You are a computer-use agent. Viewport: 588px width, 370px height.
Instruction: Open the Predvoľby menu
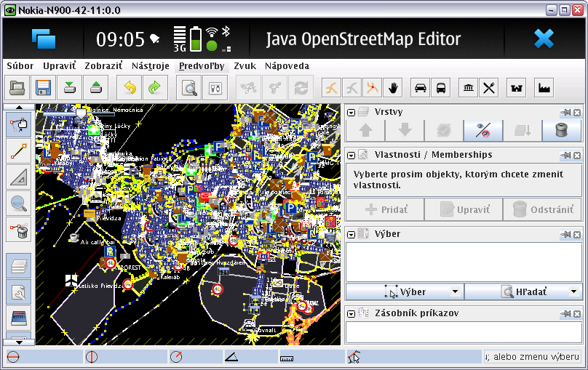point(202,66)
